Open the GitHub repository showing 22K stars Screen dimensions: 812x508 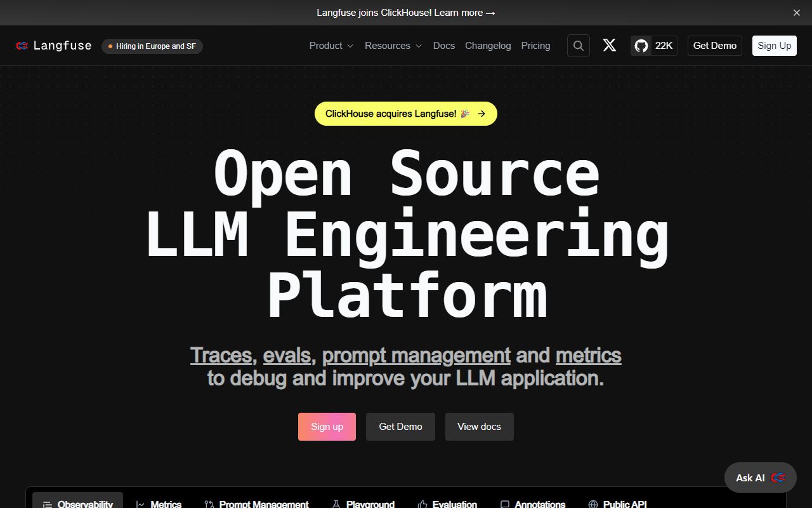pos(653,45)
